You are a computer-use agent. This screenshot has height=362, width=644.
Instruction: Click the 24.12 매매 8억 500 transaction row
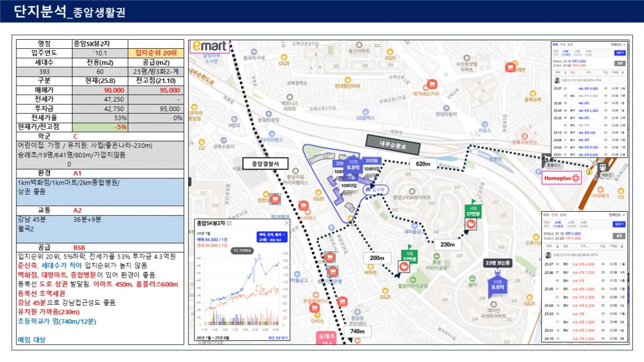(x=589, y=132)
